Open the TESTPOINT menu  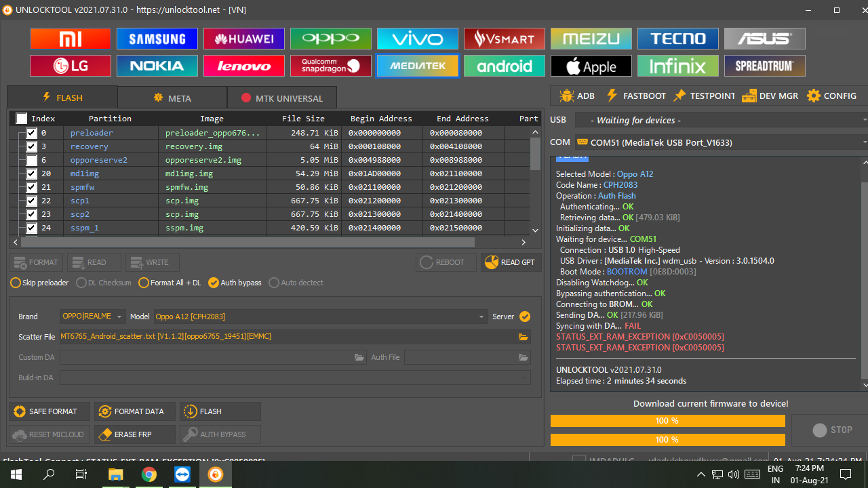pyautogui.click(x=704, y=96)
